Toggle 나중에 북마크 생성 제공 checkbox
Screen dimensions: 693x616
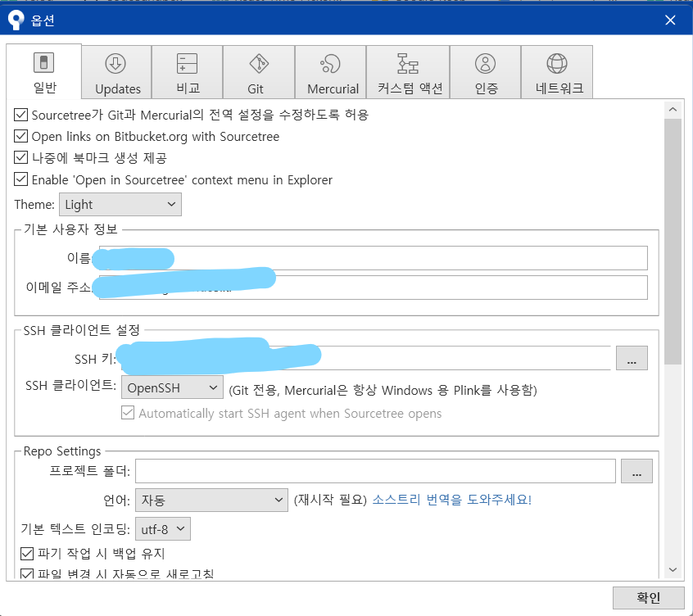coord(20,157)
